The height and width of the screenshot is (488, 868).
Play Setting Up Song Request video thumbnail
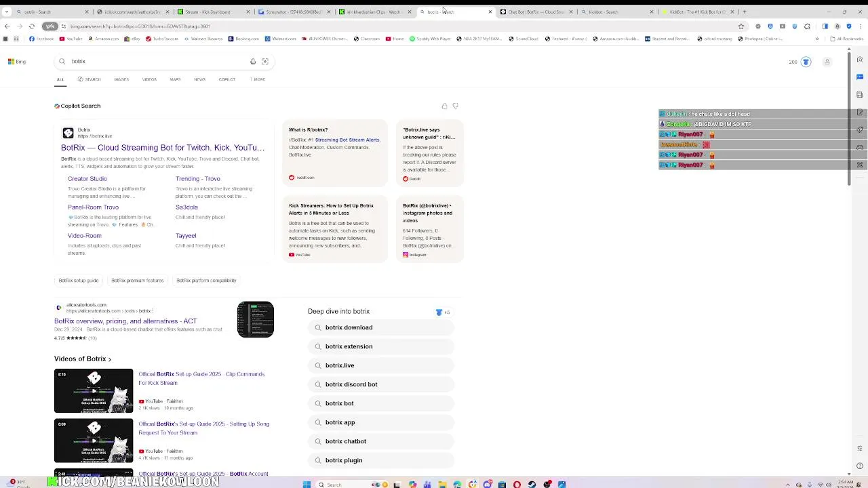coord(94,441)
